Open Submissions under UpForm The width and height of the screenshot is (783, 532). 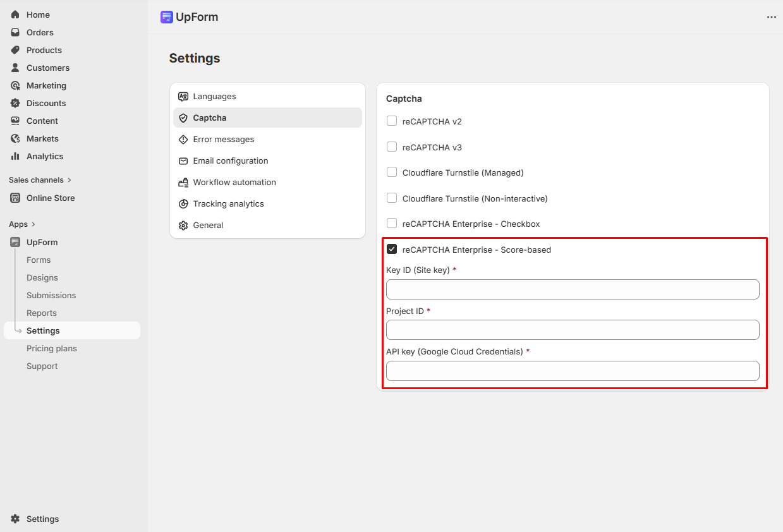click(51, 295)
